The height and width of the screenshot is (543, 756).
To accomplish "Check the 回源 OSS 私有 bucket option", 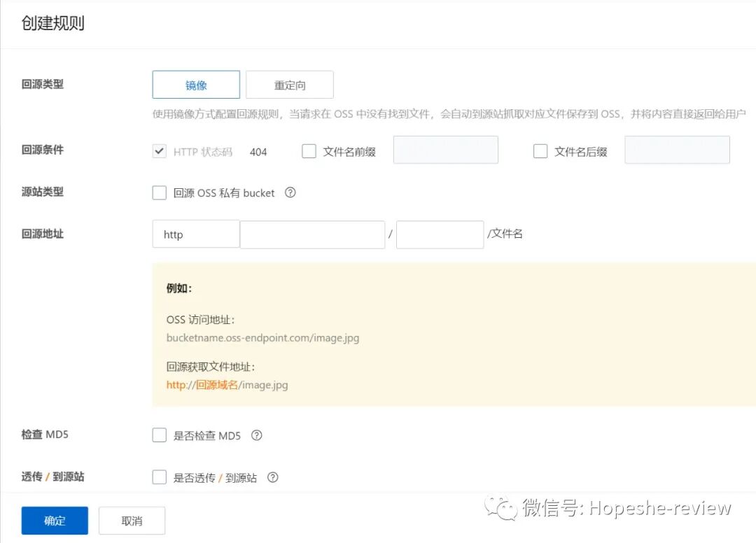I will point(159,192).
